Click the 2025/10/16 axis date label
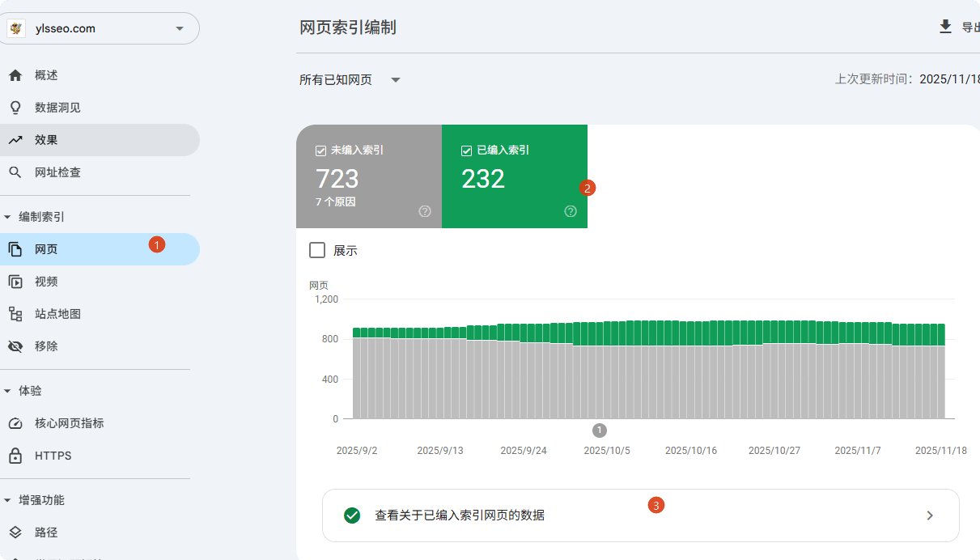 coord(691,451)
